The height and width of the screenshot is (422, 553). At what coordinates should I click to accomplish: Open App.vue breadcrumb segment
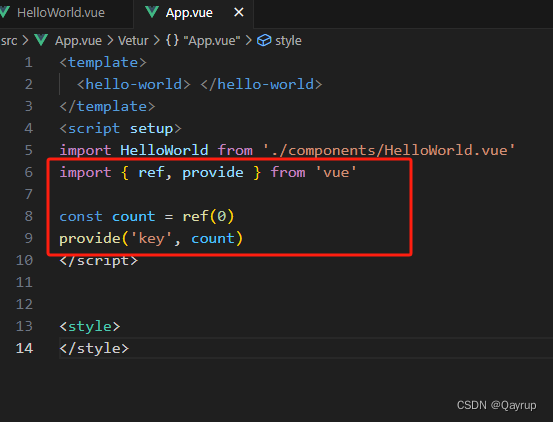pyautogui.click(x=78, y=41)
